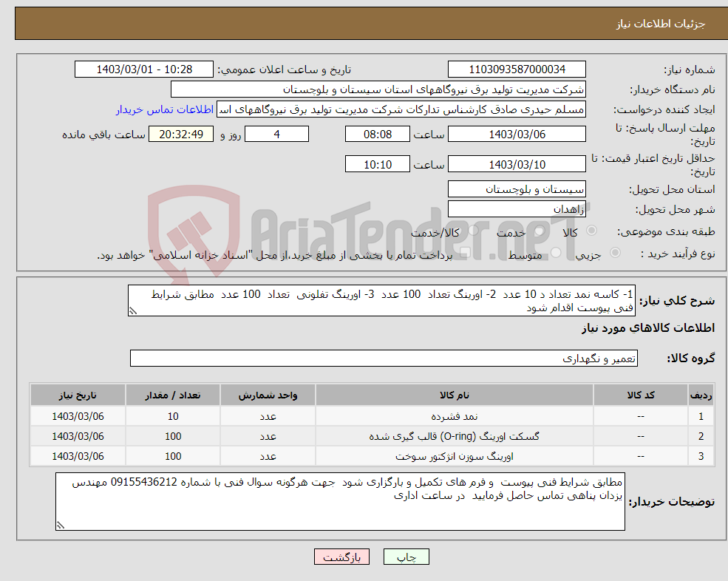The height and width of the screenshot is (581, 728).
Task: Click resize handle of the buyer notes area
Action: (61, 526)
